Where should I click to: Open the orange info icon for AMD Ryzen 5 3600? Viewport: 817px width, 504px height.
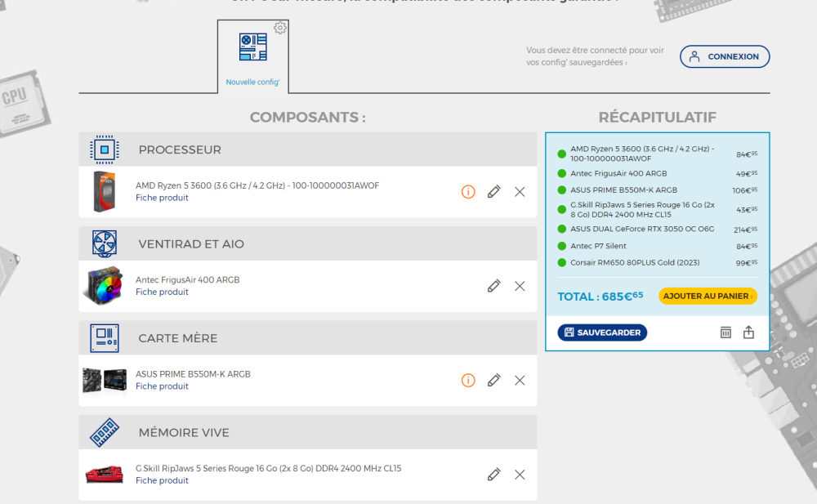click(468, 192)
